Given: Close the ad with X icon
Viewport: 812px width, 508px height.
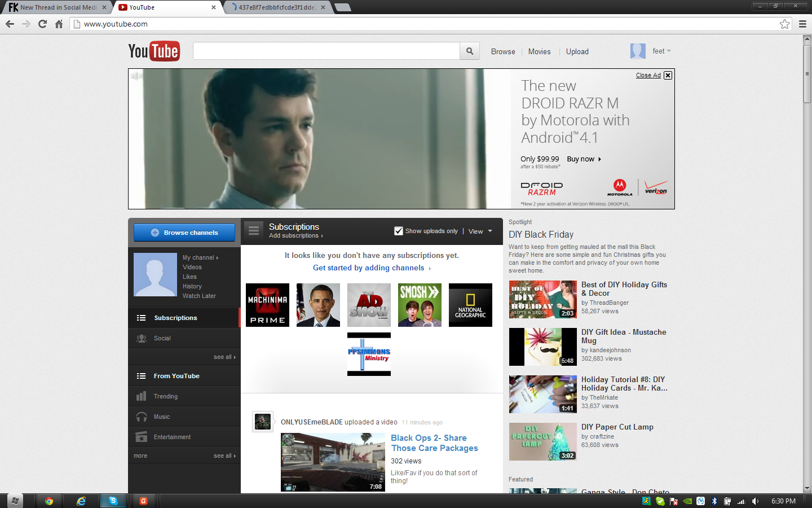Looking at the screenshot, I should (668, 75).
